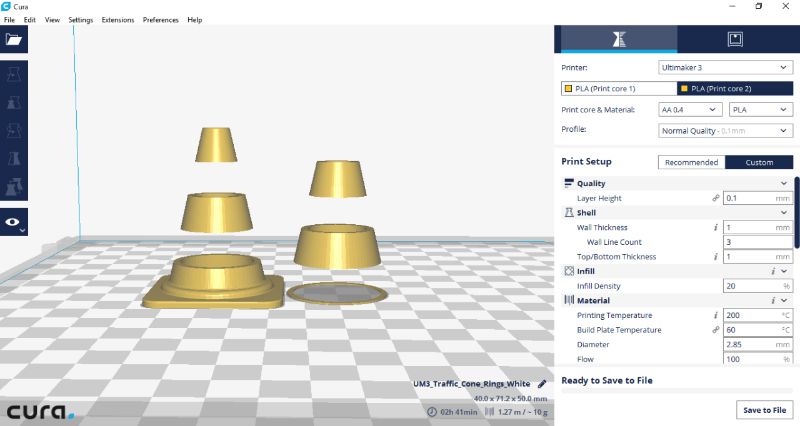
Task: Click the Flow value field
Action: pyautogui.click(x=758, y=359)
